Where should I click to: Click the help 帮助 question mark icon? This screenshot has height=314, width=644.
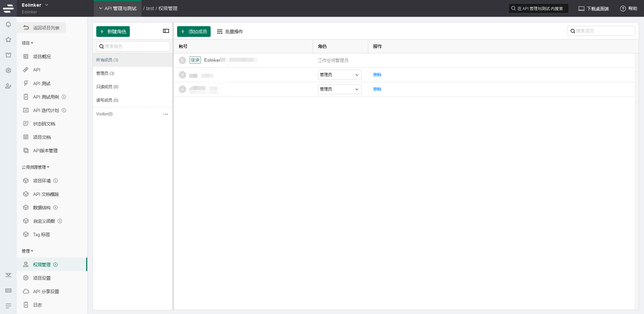click(x=623, y=9)
